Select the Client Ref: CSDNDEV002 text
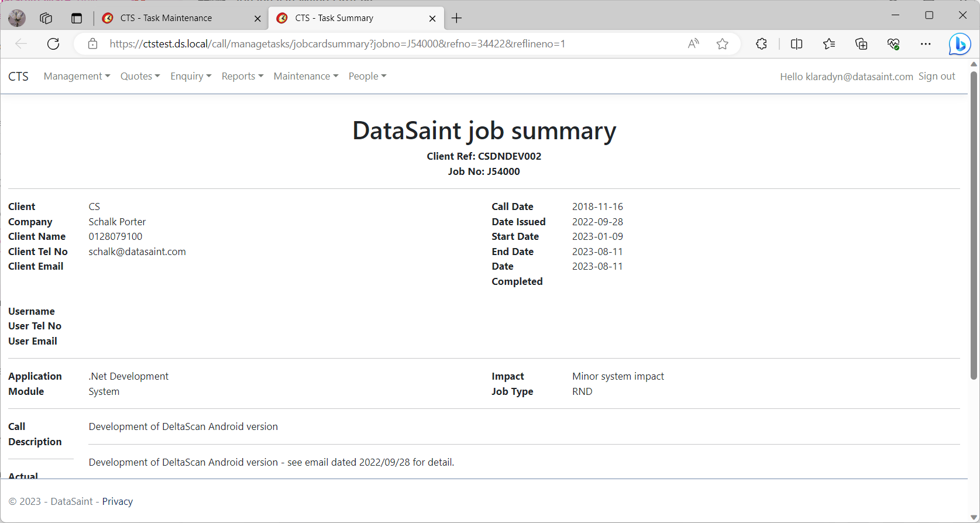Screen dimensions: 980x523 point(484,156)
